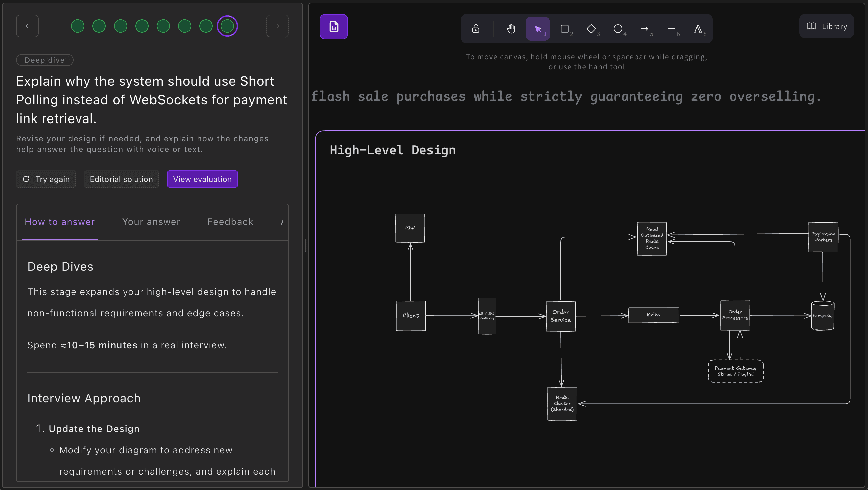Jump to fourth green step dot
Image resolution: width=868 pixels, height=490 pixels.
point(142,26)
